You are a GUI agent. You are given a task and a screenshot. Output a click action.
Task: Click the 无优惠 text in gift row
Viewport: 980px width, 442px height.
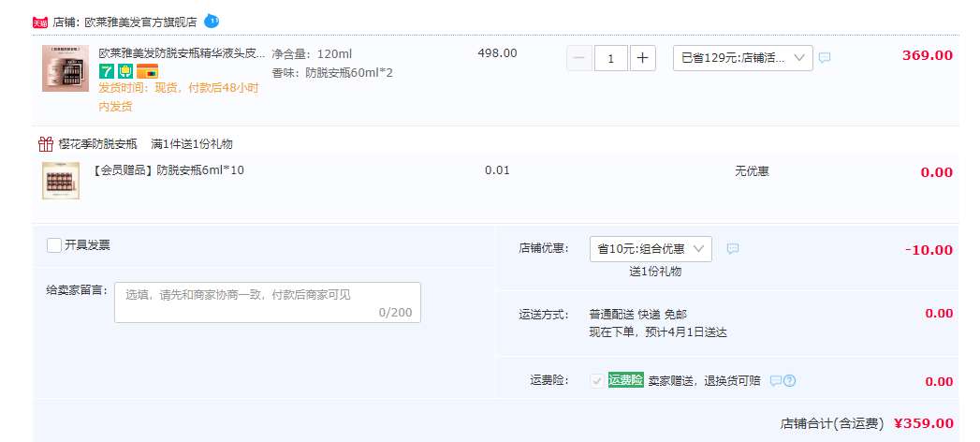coord(752,171)
